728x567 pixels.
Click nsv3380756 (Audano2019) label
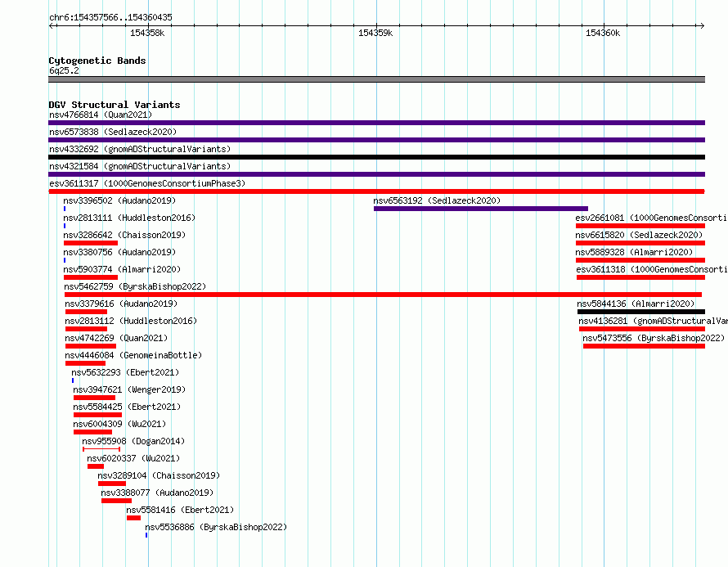119,252
